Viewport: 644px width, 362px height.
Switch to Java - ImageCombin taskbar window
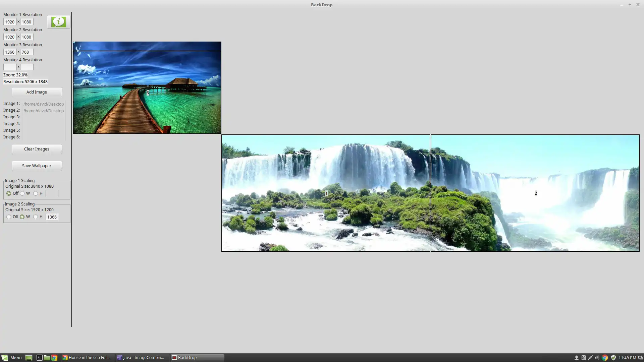click(141, 358)
